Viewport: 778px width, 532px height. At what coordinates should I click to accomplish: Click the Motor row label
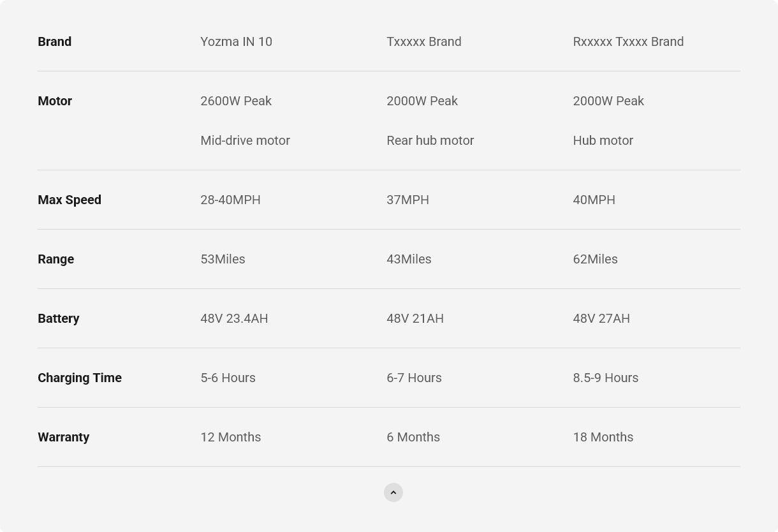(55, 101)
